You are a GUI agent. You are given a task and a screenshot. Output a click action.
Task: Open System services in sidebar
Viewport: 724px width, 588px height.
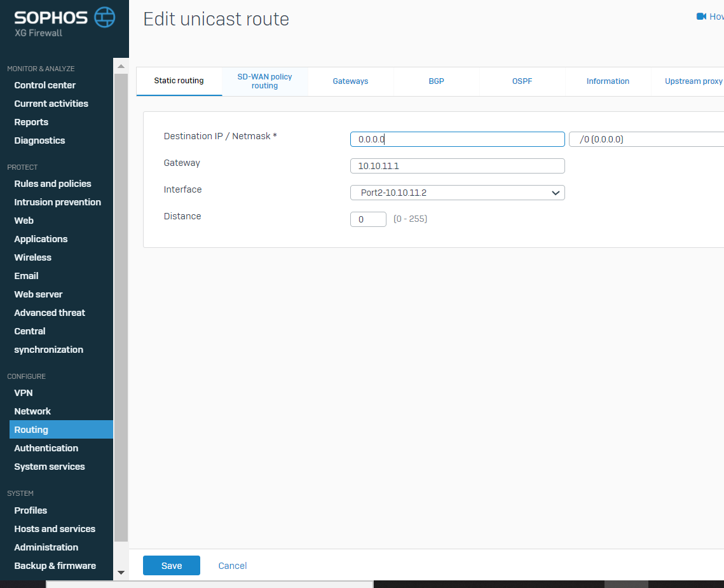[50, 467]
